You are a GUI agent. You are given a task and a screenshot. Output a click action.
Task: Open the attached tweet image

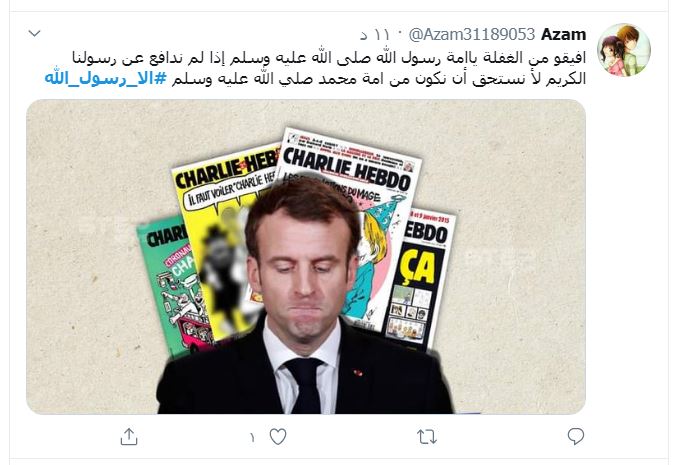click(x=306, y=257)
